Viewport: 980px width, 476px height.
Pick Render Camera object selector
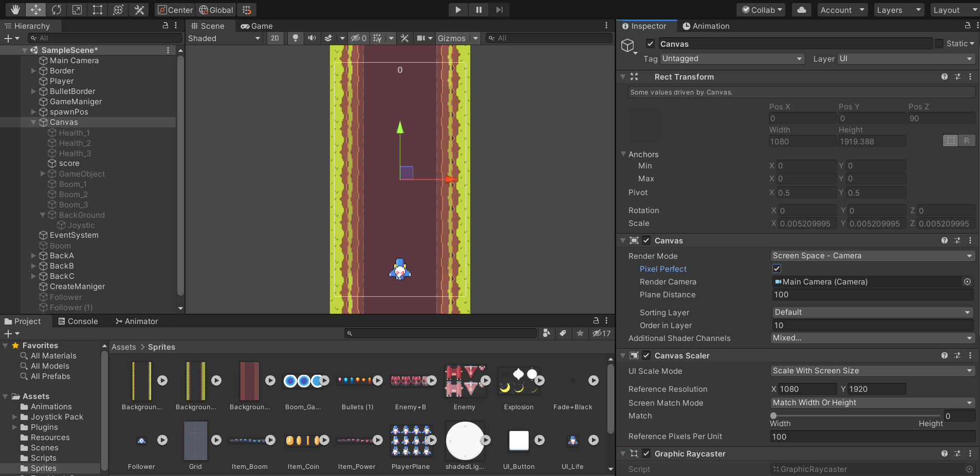[967, 281]
